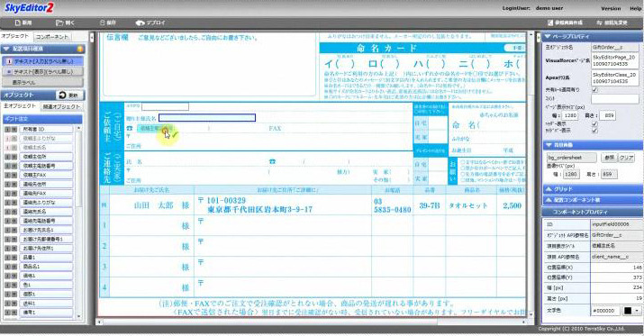Viewport: 644px width, 336px height.
Task: Click the new document icon in toolbar
Action: pos(18,23)
